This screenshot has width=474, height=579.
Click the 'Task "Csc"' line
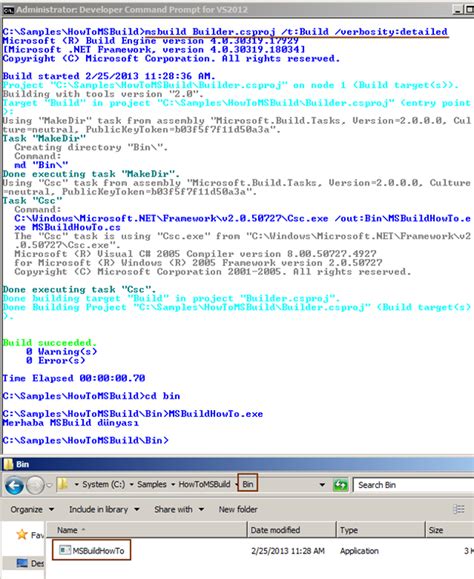coord(32,201)
